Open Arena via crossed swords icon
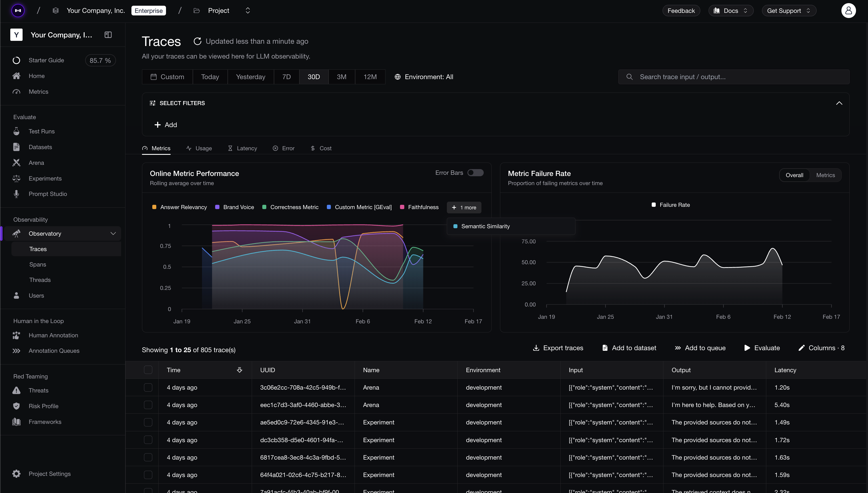The image size is (868, 493). 16,163
